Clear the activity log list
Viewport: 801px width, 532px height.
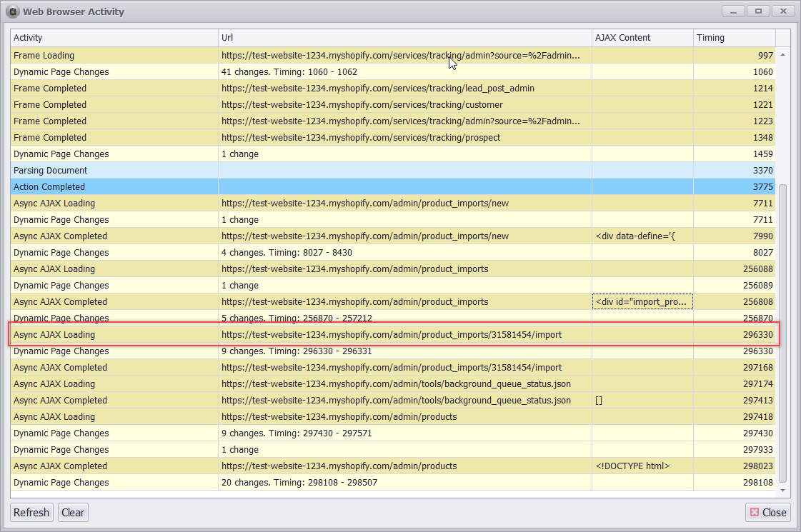72,512
